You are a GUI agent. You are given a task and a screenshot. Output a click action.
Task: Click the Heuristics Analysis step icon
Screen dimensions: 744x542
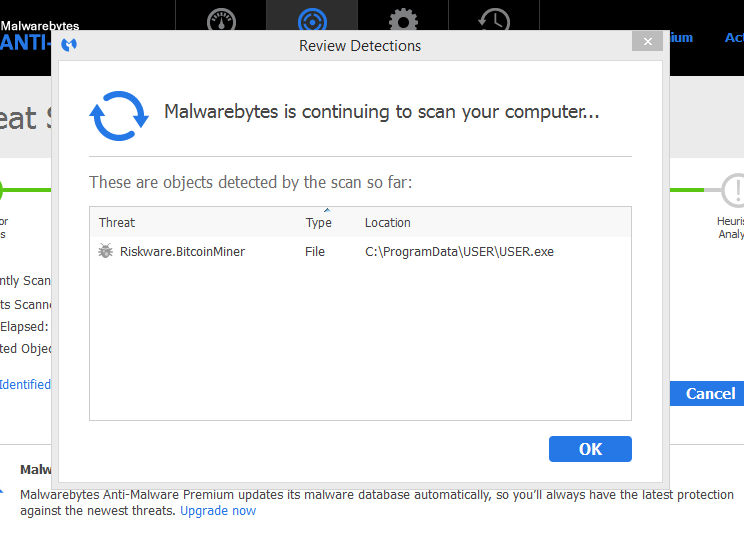click(x=733, y=190)
